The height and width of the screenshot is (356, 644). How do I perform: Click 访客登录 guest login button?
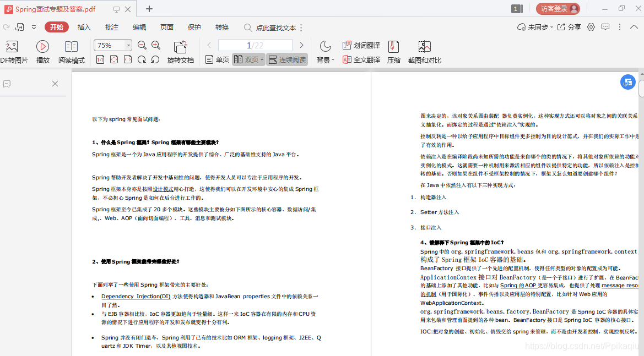tap(558, 9)
